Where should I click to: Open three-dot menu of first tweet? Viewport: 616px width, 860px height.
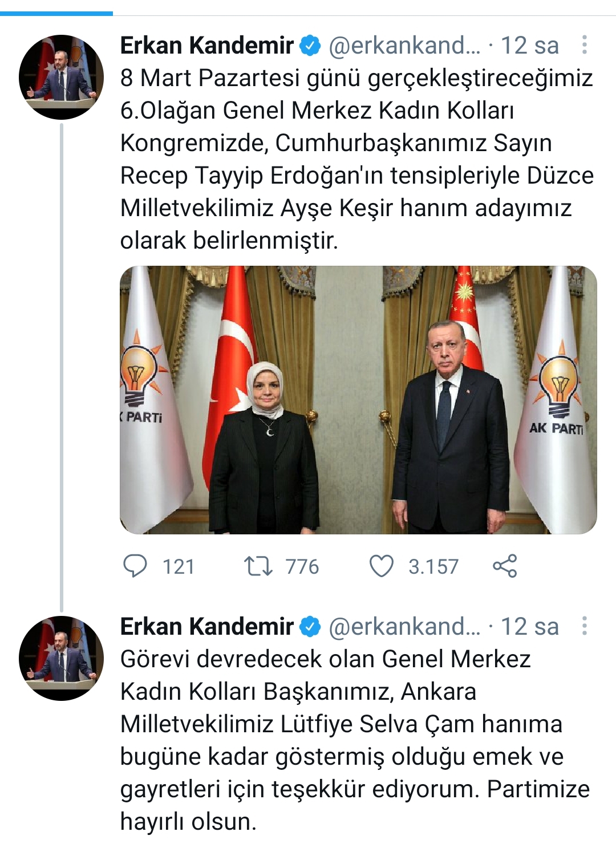(x=584, y=45)
